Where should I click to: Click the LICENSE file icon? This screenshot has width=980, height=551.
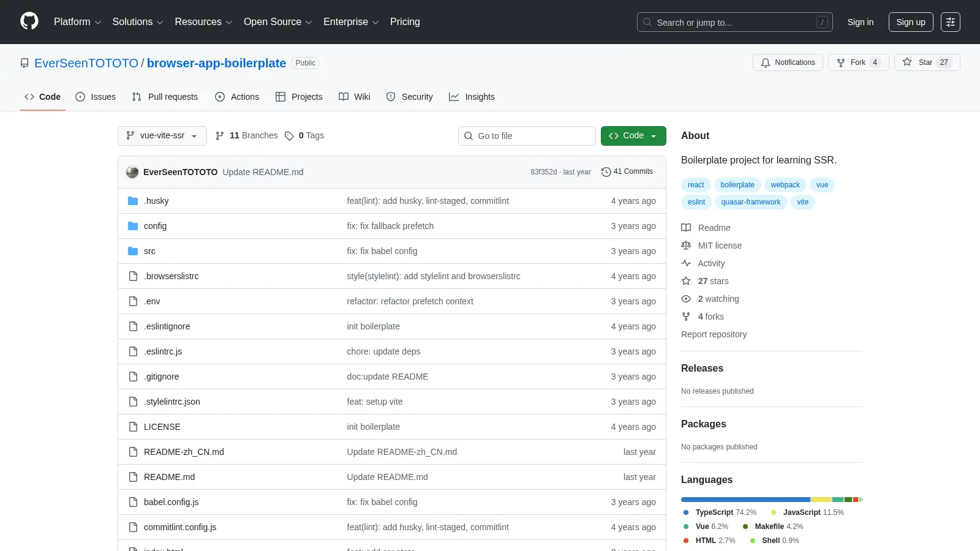pyautogui.click(x=133, y=427)
